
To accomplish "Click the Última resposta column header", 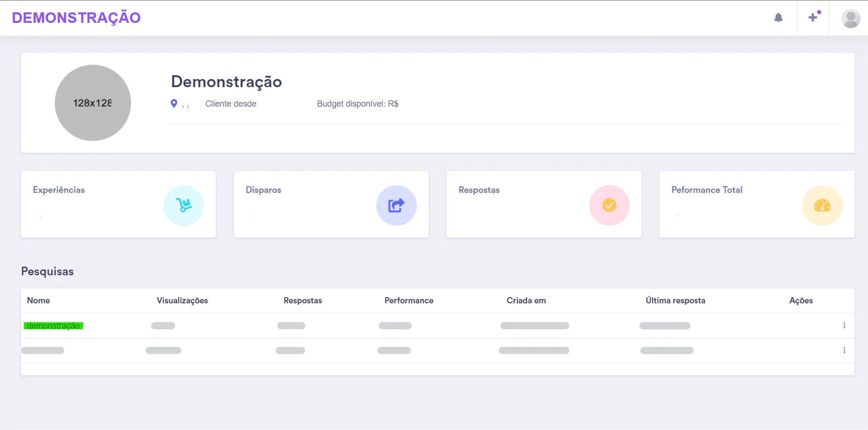I will [676, 300].
